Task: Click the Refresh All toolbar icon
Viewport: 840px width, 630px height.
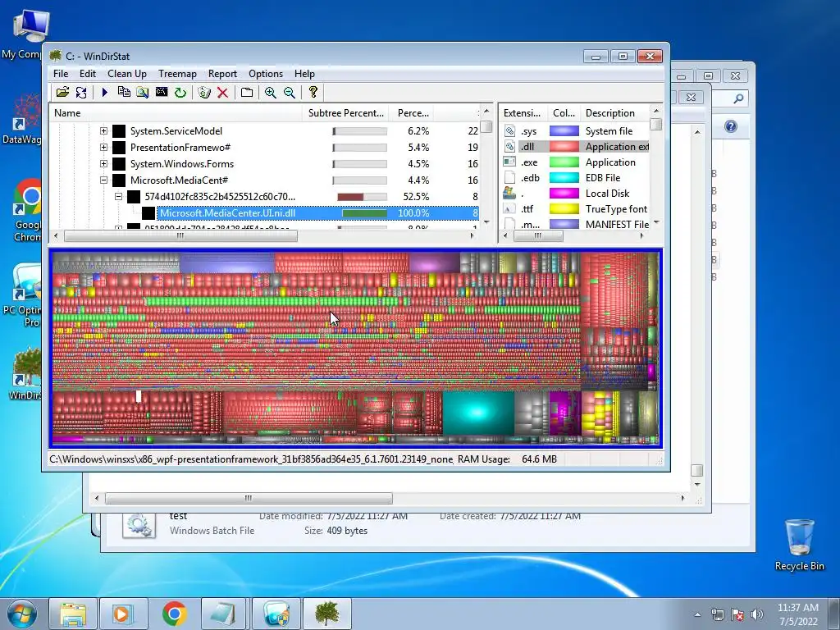Action: [81, 92]
